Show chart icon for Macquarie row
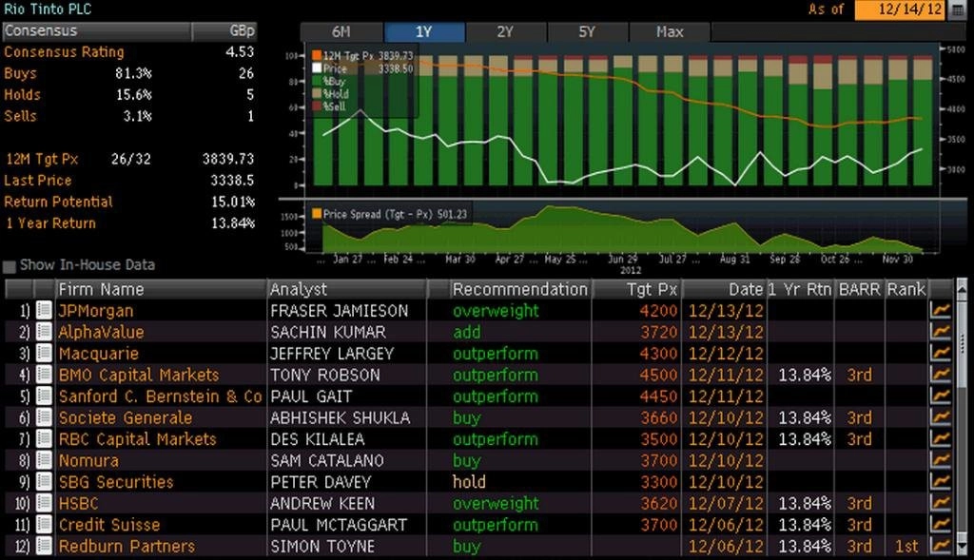The height and width of the screenshot is (560, 974). click(x=941, y=353)
